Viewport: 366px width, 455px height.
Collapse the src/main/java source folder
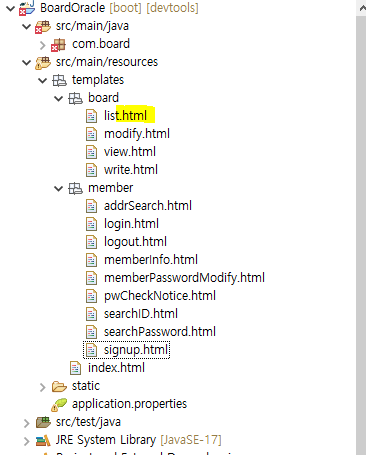(26, 26)
